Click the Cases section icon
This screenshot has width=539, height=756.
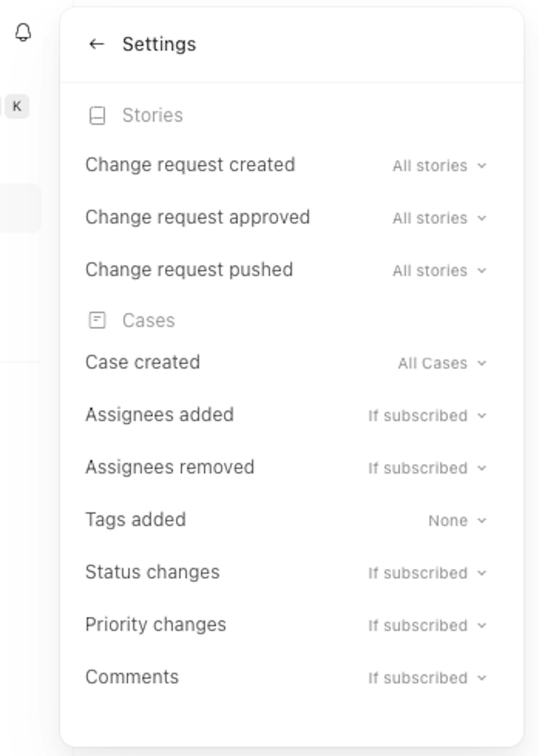tap(97, 320)
